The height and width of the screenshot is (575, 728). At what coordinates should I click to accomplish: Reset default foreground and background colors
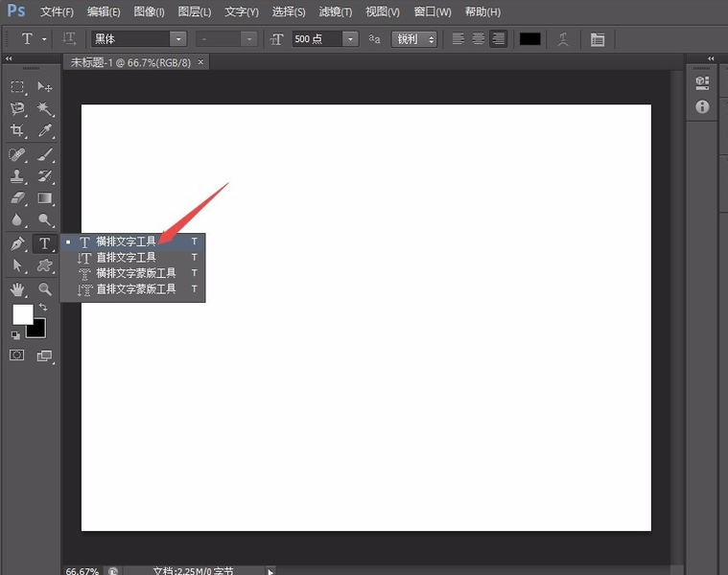(x=15, y=334)
